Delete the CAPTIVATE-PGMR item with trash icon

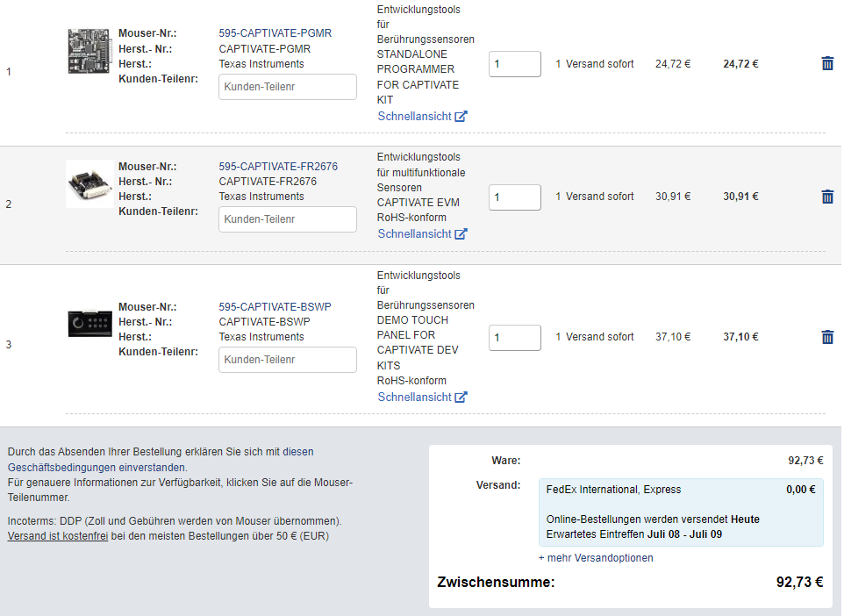tap(827, 63)
